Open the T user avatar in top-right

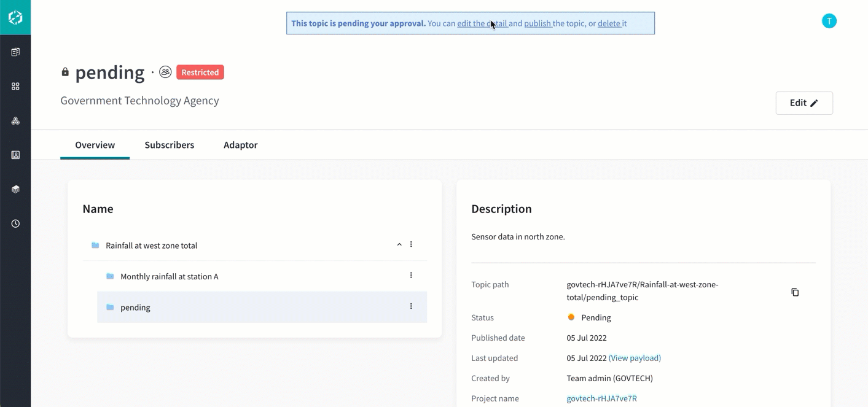tap(829, 20)
